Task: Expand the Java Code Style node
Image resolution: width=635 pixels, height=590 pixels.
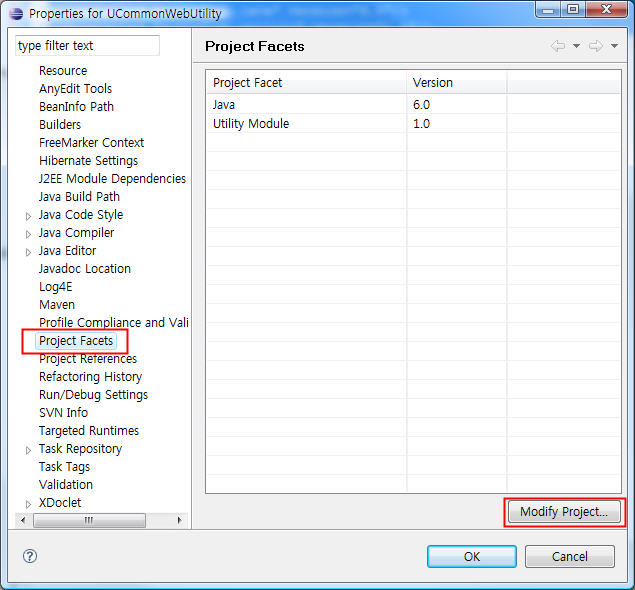Action: point(28,216)
